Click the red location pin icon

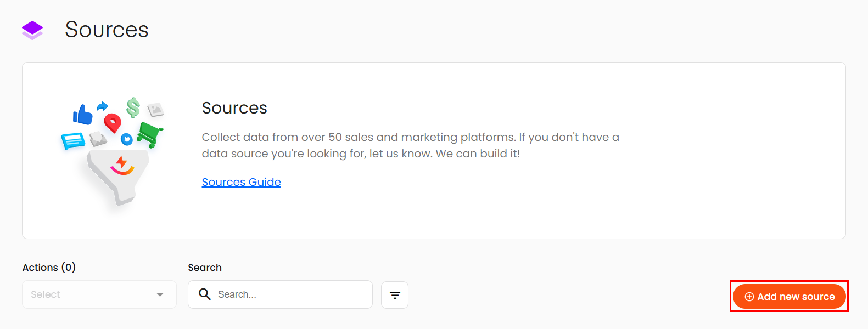click(x=113, y=123)
